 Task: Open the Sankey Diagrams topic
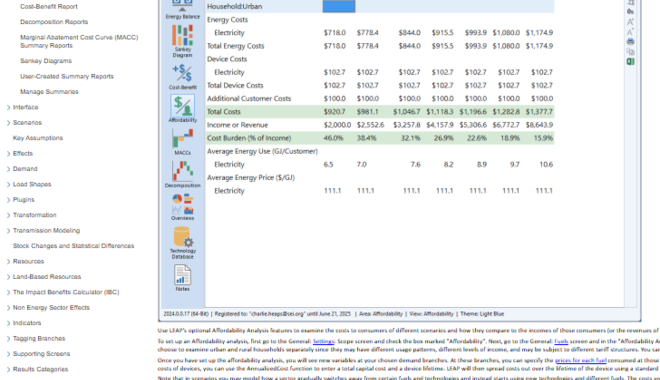[x=46, y=61]
